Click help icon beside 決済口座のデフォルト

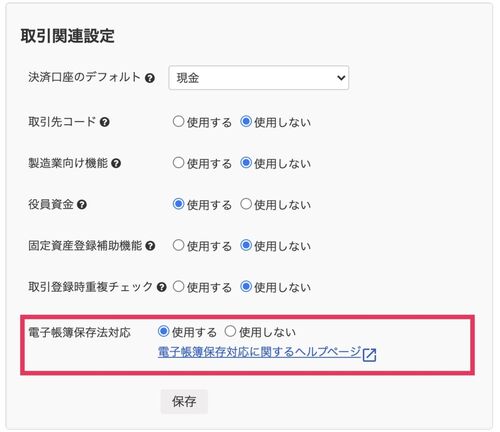(150, 78)
